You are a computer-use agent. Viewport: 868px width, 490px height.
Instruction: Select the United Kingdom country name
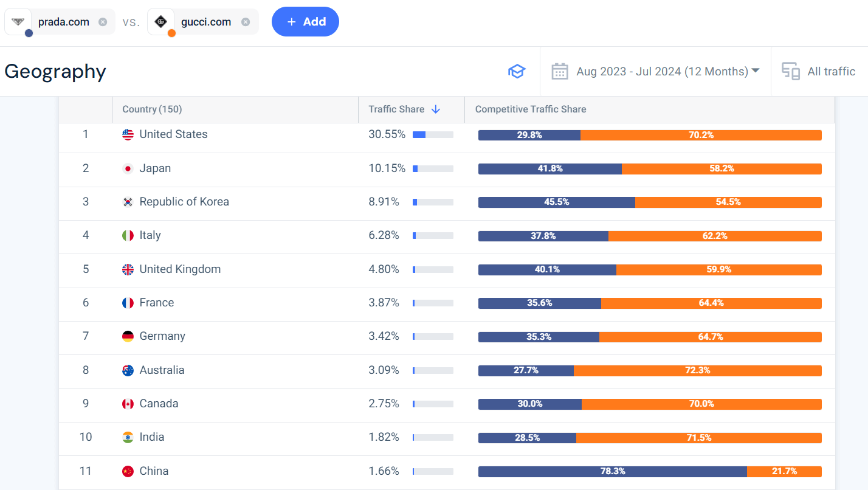point(180,269)
